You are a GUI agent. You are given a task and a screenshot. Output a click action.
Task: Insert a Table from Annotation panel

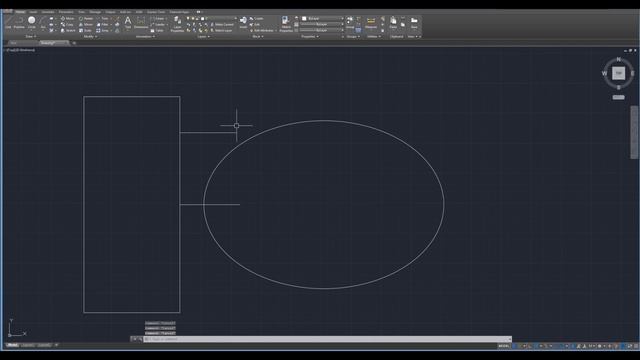(157, 31)
